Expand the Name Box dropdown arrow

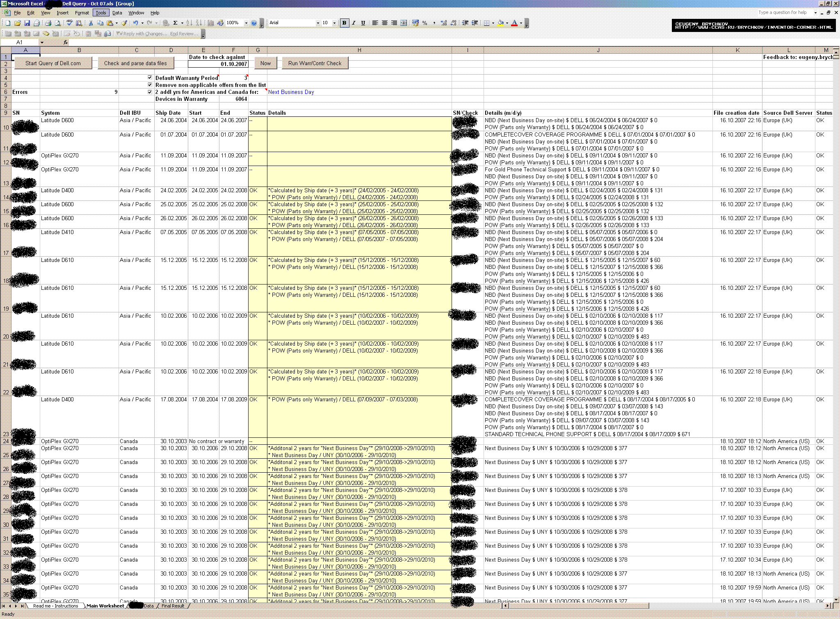42,42
